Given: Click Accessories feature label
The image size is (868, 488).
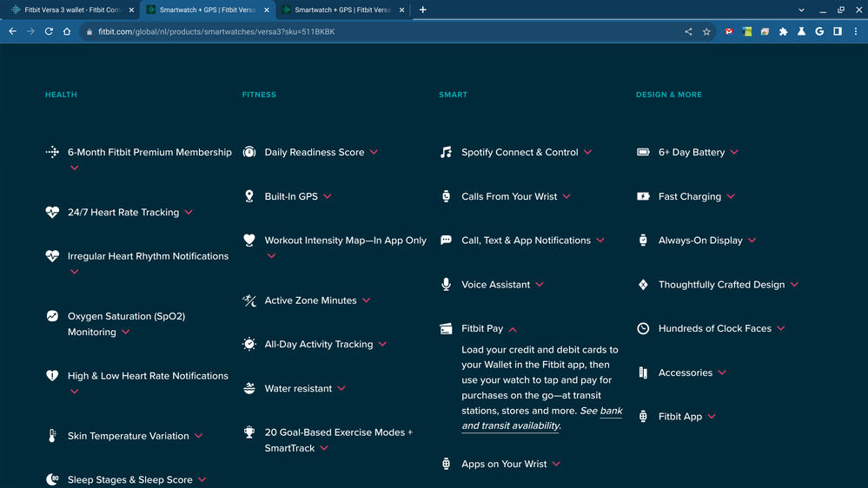Looking at the screenshot, I should [686, 373].
